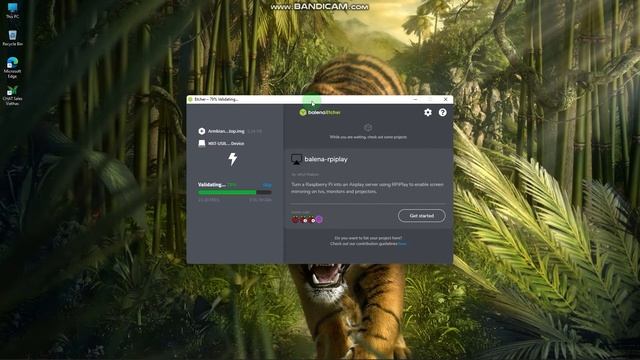Viewport: 640px width, 360px height.
Task: Click the rpiplay project description text
Action: point(367,188)
